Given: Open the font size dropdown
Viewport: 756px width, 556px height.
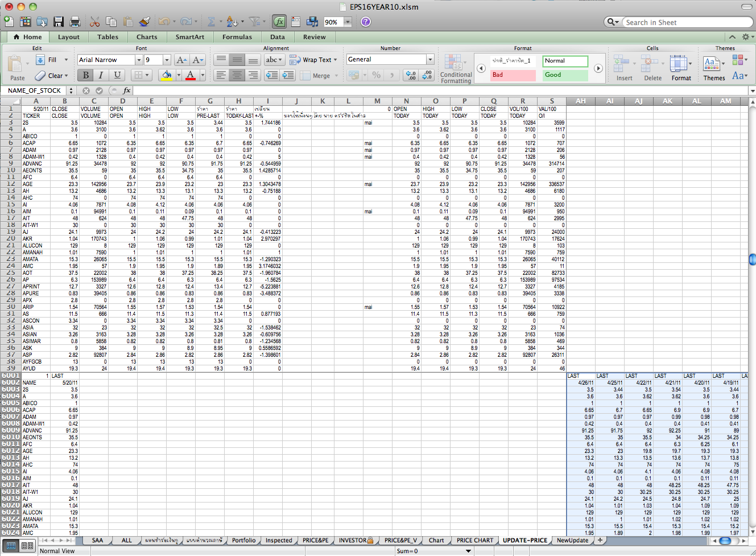Looking at the screenshot, I should pos(167,60).
